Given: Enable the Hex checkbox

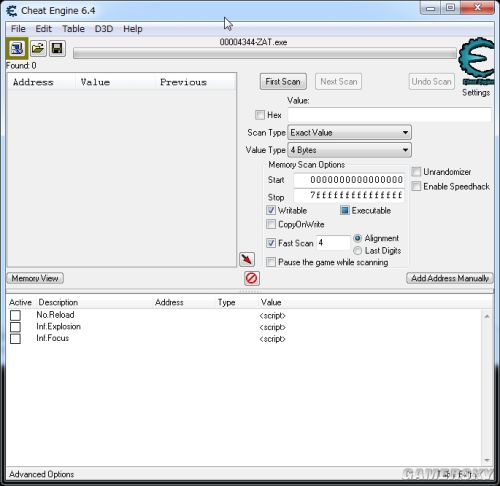Looking at the screenshot, I should tap(260, 115).
